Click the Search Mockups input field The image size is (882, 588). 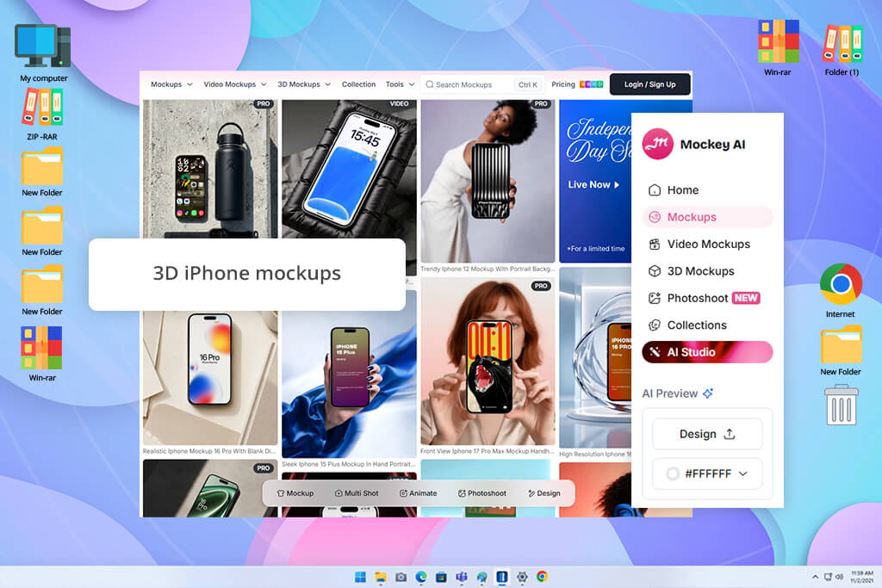tap(481, 84)
